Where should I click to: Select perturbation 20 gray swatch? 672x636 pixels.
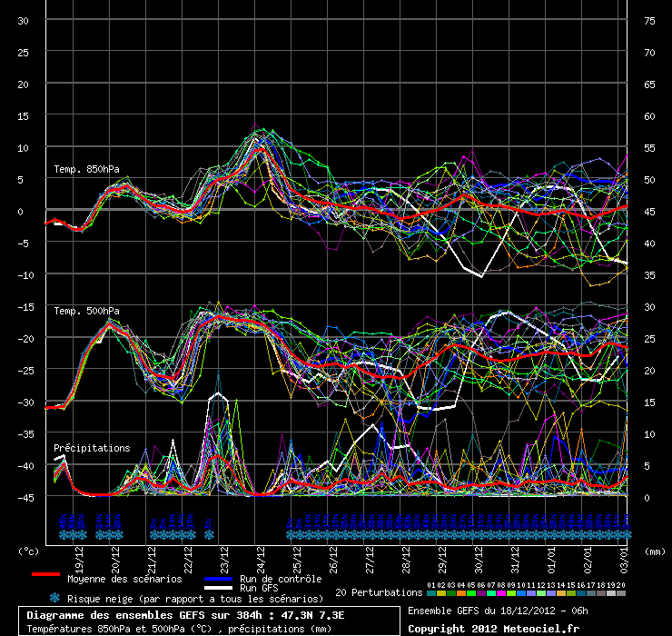621,592
